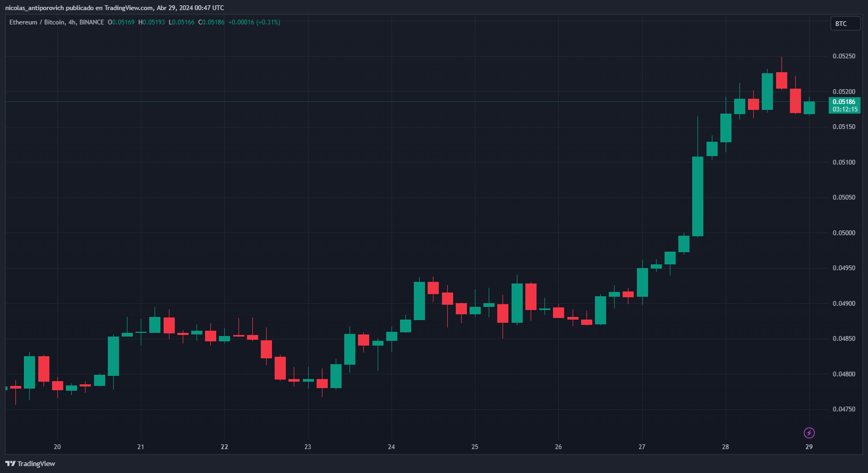Image resolution: width=868 pixels, height=473 pixels.
Task: Click the purple lightning bolt icon
Action: coord(809,433)
